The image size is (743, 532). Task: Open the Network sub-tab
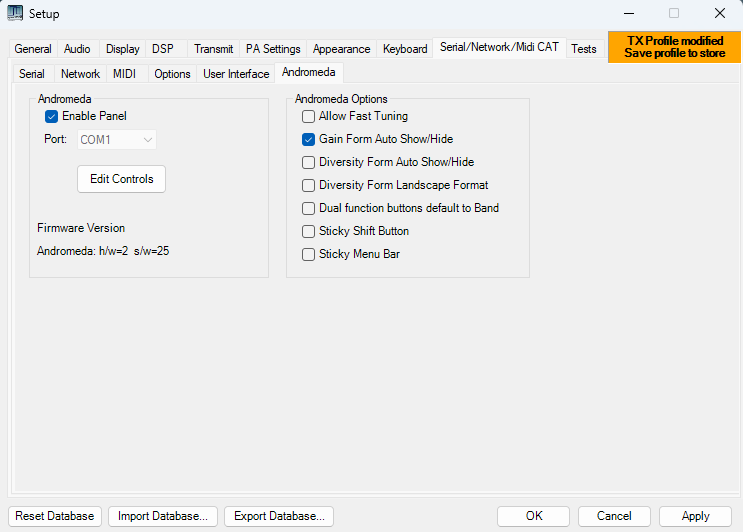80,74
